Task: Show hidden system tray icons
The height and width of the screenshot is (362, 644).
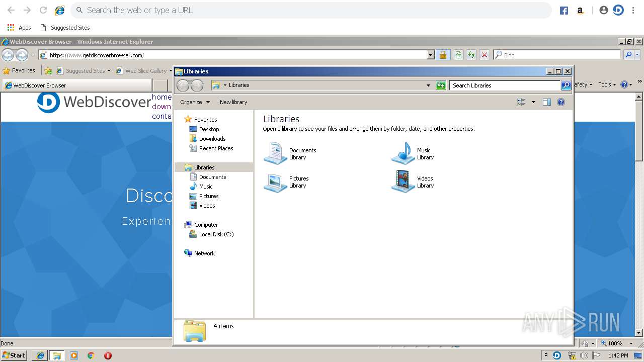Action: [x=546, y=355]
